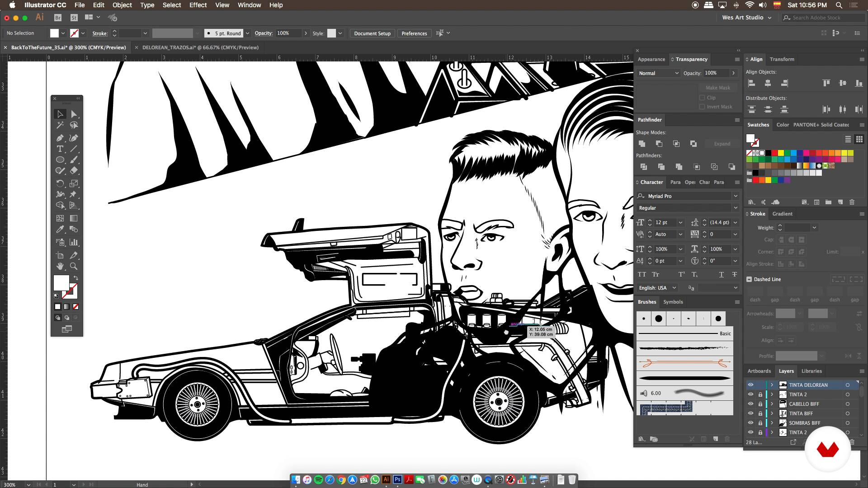
Task: Toggle visibility of CABELLO BIFF layer
Action: [750, 404]
